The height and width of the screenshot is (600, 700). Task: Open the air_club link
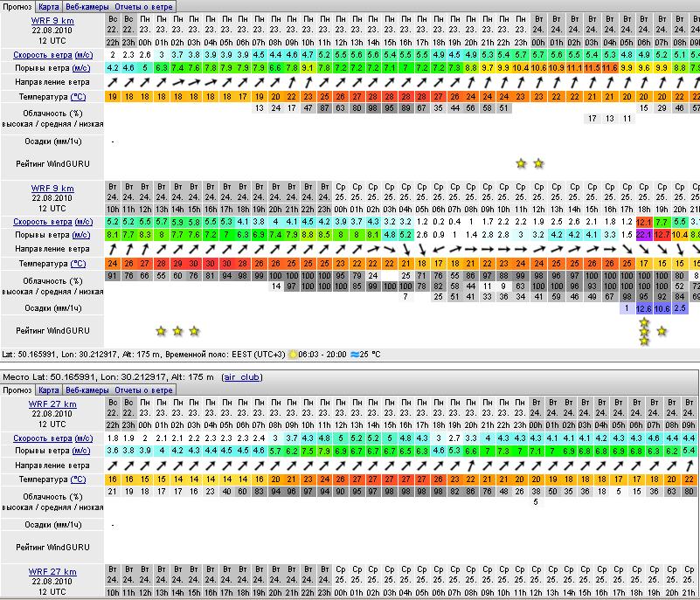(242, 376)
